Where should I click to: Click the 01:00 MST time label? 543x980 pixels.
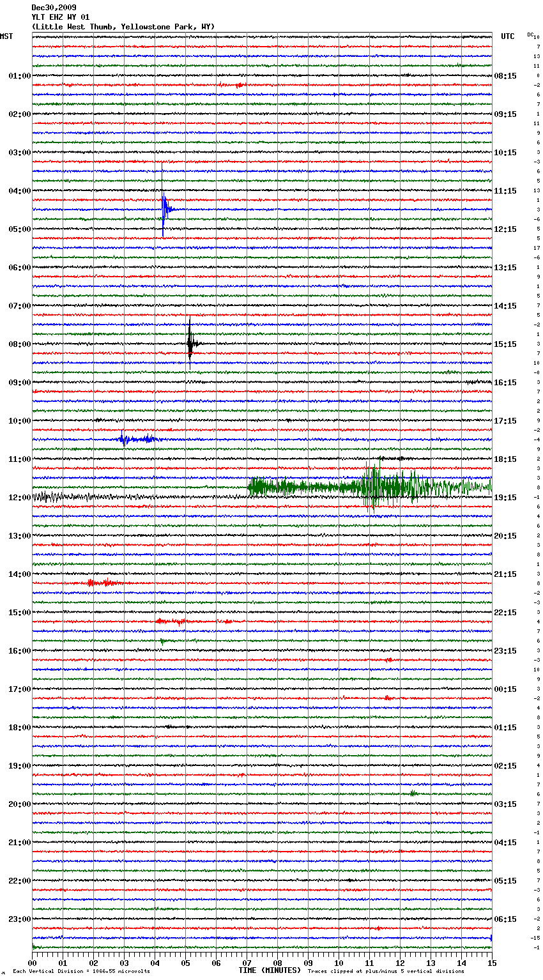click(x=19, y=76)
